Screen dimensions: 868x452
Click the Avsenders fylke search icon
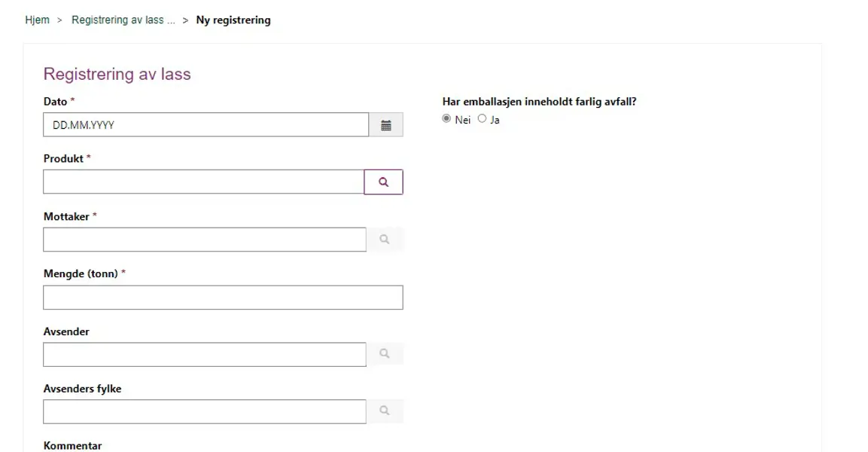click(385, 411)
